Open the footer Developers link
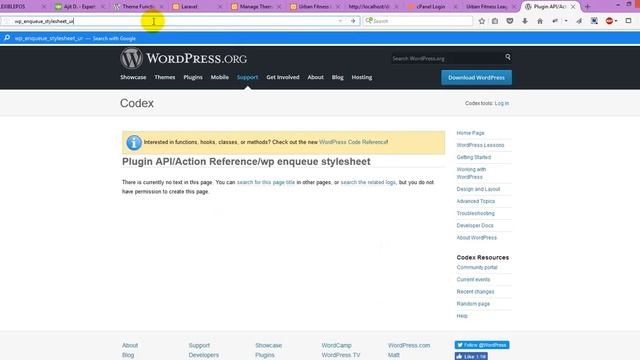Viewport: 640px width, 360px height. 204,355
